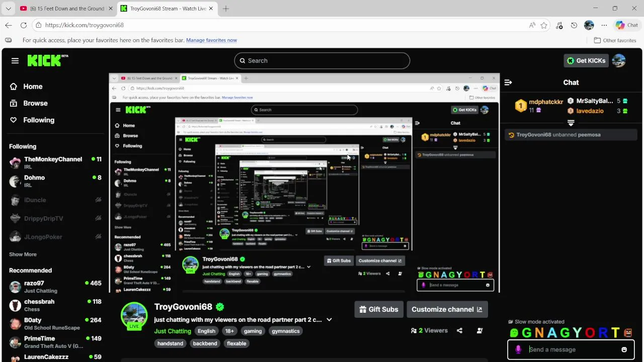Click the Send a message input
The height and width of the screenshot is (362, 644).
[571, 349]
